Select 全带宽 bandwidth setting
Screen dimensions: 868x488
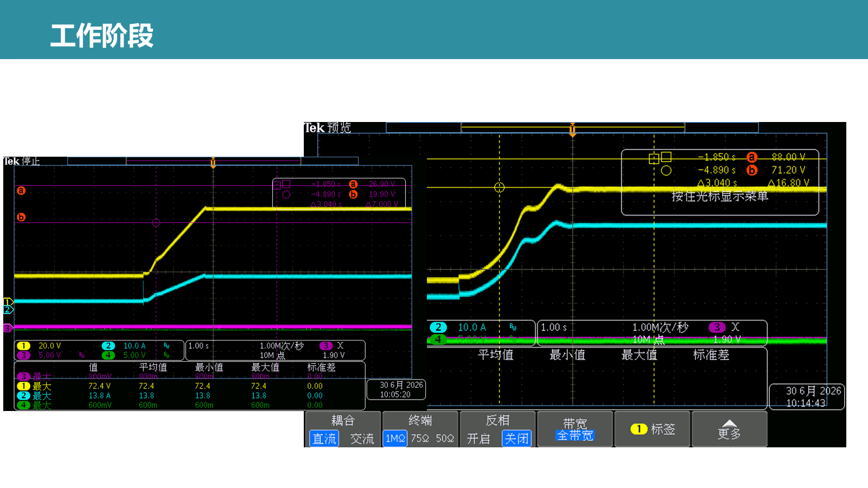pos(575,435)
